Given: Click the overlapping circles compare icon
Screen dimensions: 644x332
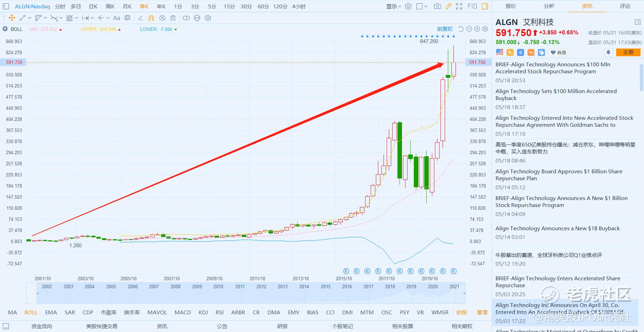Looking at the screenshot, I should pos(186,18).
